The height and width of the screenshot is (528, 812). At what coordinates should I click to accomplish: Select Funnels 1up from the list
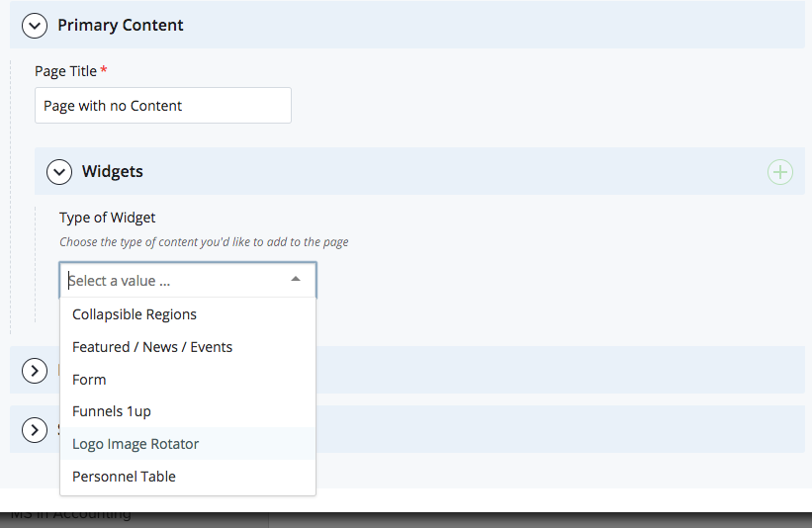112,411
